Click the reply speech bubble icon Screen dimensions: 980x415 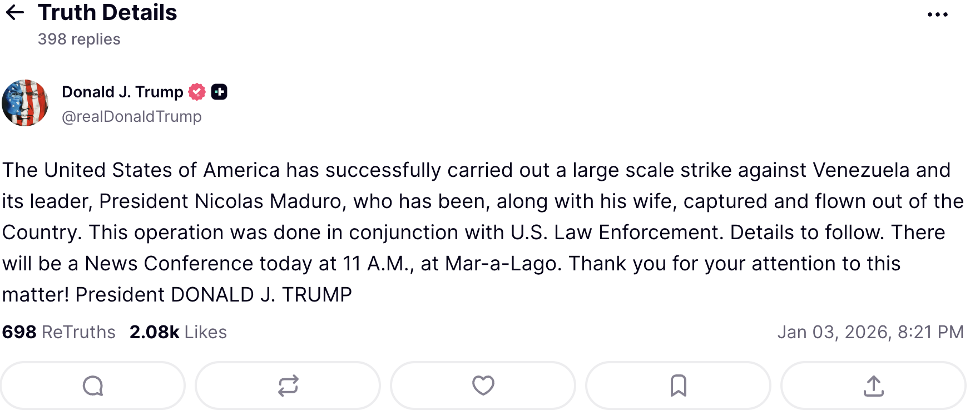click(93, 386)
